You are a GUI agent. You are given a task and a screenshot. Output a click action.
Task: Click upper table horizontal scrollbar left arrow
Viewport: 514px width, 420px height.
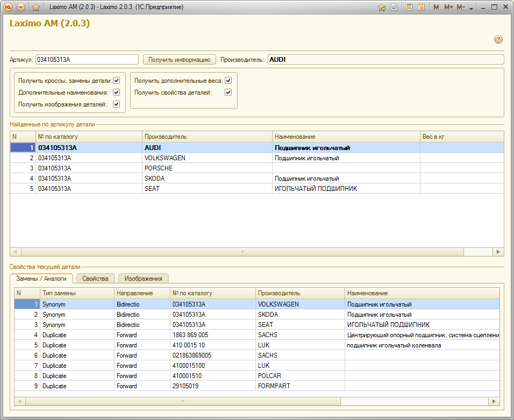(16, 252)
